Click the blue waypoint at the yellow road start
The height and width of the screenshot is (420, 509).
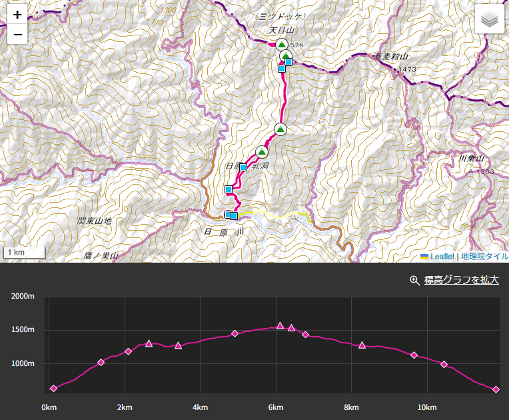pos(234,216)
